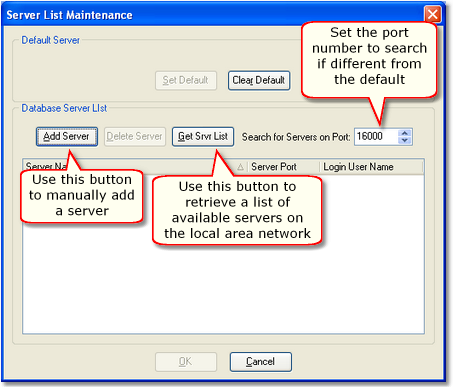Increase port number with up spinner arrow
This screenshot has width=453, height=389.
coord(405,133)
